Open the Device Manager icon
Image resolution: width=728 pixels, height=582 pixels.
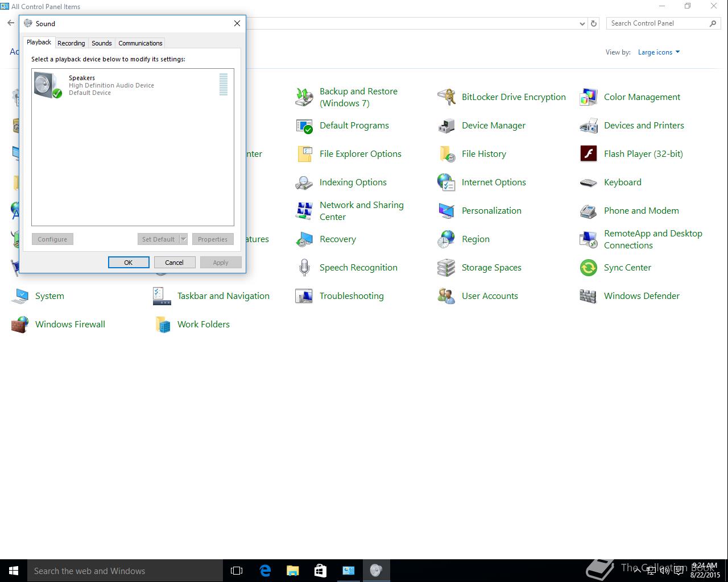pos(446,126)
